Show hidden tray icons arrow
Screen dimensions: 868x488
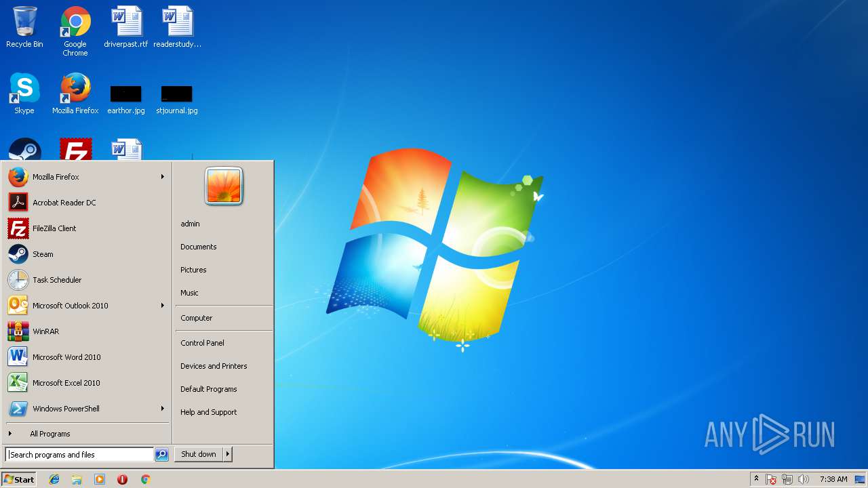(x=757, y=479)
